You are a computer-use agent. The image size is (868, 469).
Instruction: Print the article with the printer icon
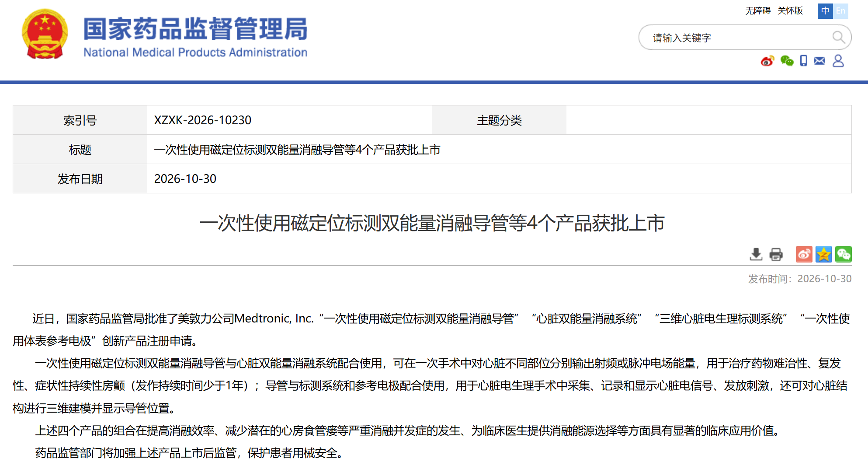tap(776, 254)
